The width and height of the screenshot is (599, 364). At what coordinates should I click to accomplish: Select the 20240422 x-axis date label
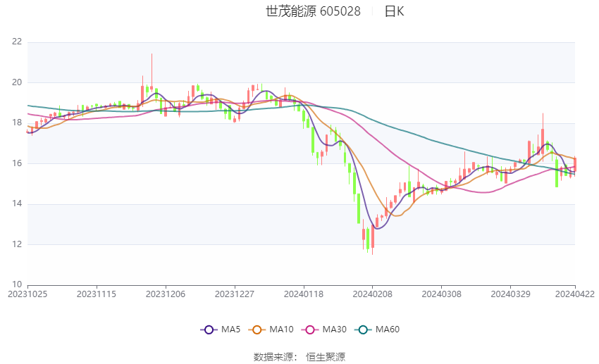coord(575,294)
